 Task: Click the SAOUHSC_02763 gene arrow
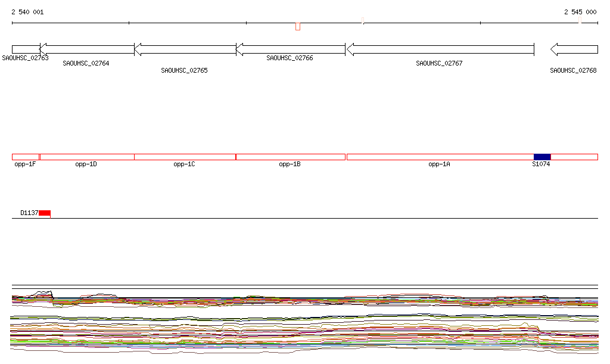click(x=26, y=49)
